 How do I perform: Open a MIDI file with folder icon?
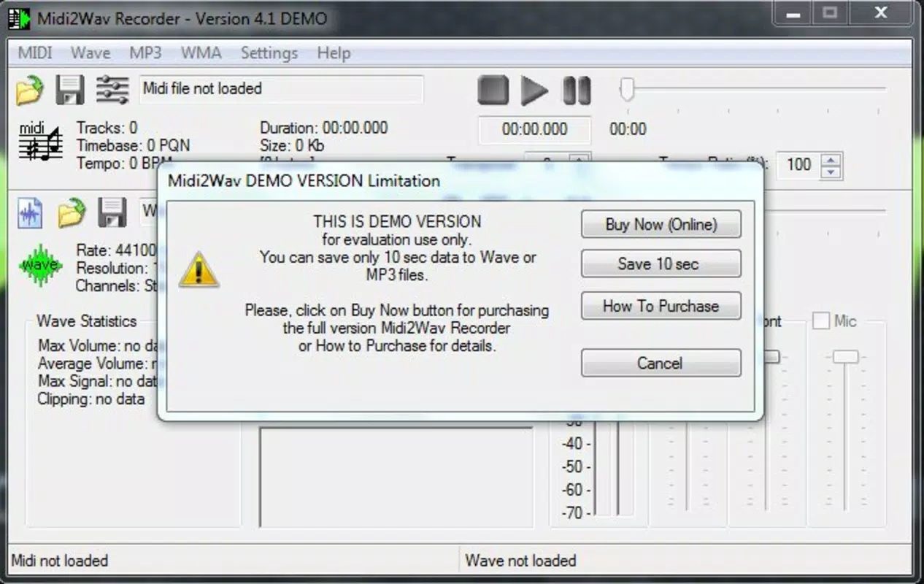tap(30, 90)
